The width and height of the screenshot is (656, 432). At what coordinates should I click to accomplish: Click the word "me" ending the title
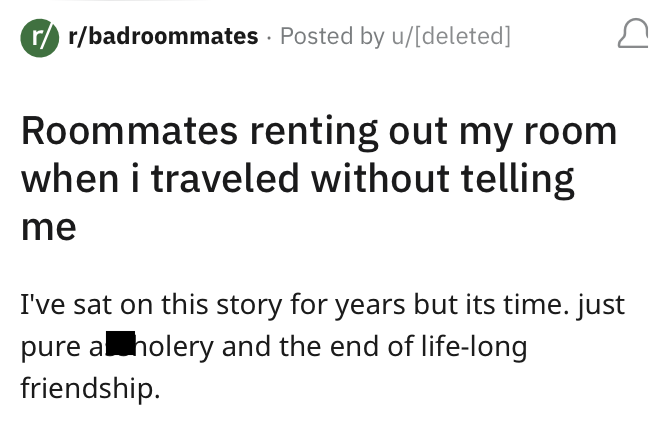(x=48, y=225)
